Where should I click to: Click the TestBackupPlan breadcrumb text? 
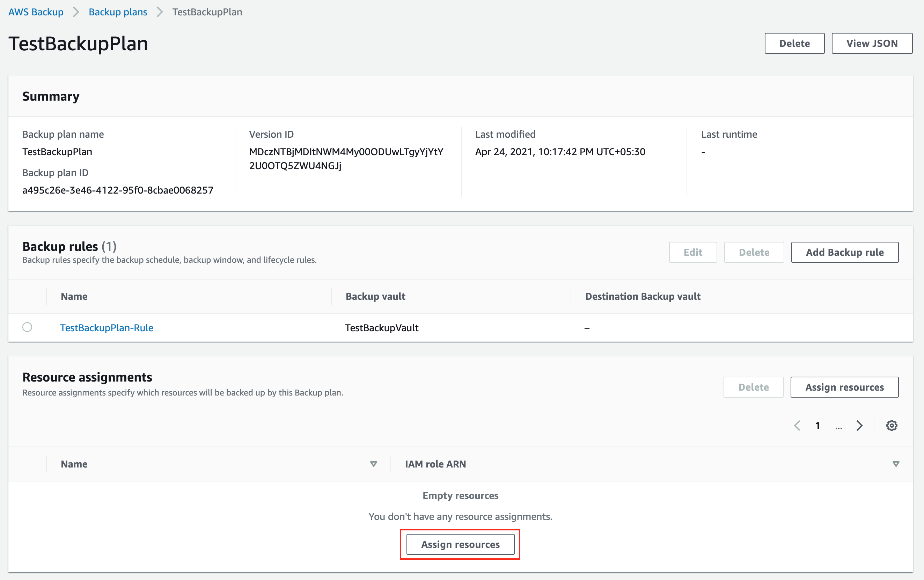pyautogui.click(x=207, y=12)
